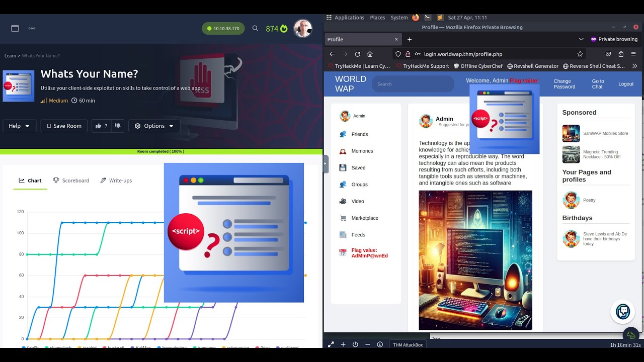The height and width of the screenshot is (362, 644).
Task: Open the three-dots more options menu
Action: click(32, 29)
